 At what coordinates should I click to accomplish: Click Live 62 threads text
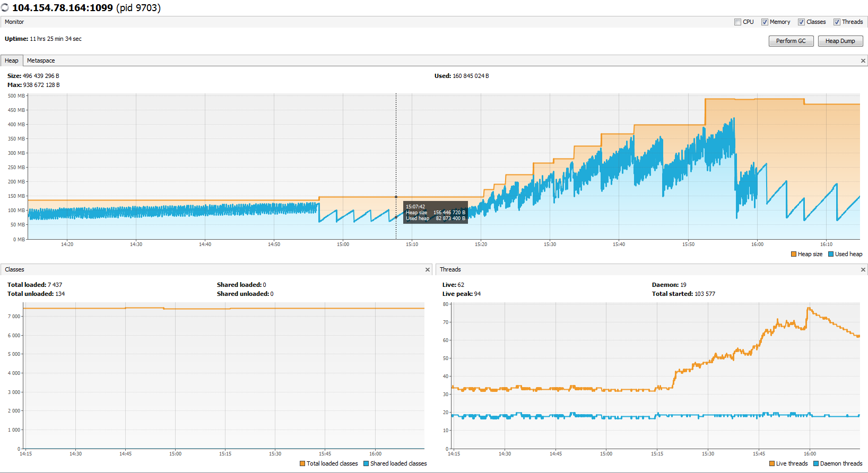[x=453, y=285]
